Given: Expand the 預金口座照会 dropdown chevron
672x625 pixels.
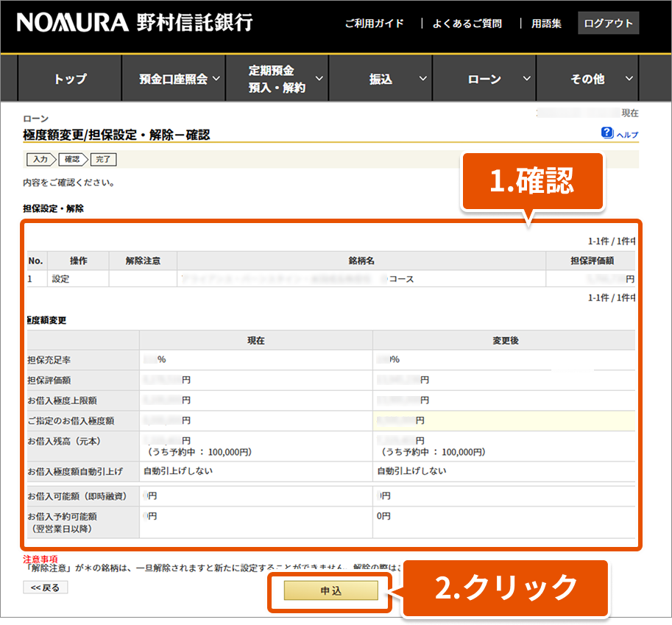Looking at the screenshot, I should click(216, 78).
